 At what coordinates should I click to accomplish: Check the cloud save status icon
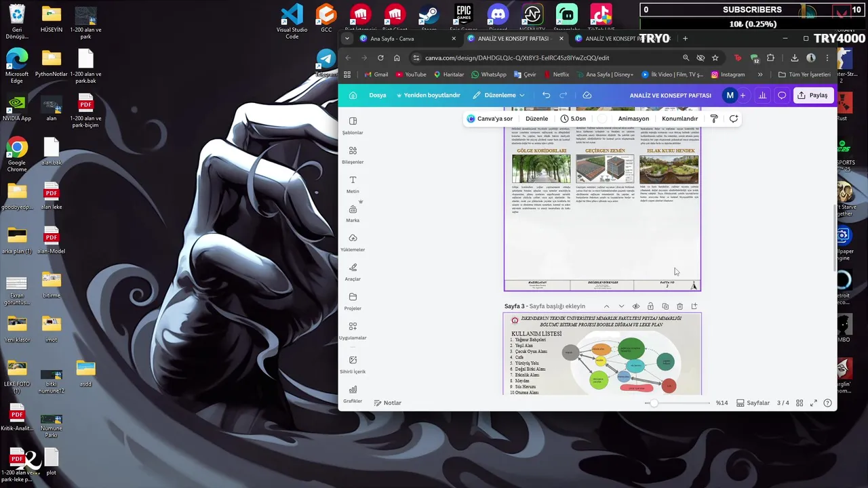tap(587, 96)
